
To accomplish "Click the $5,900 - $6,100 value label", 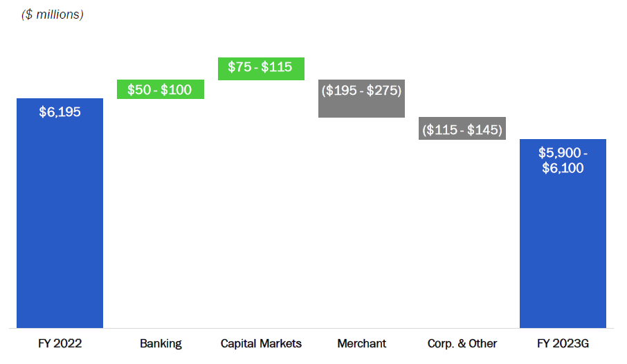I will pyautogui.click(x=563, y=160).
